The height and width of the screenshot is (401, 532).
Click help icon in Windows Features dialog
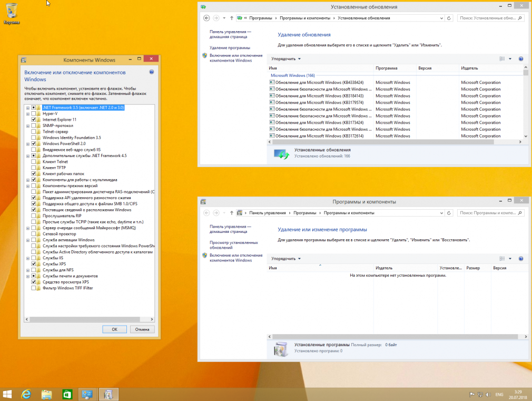(151, 72)
